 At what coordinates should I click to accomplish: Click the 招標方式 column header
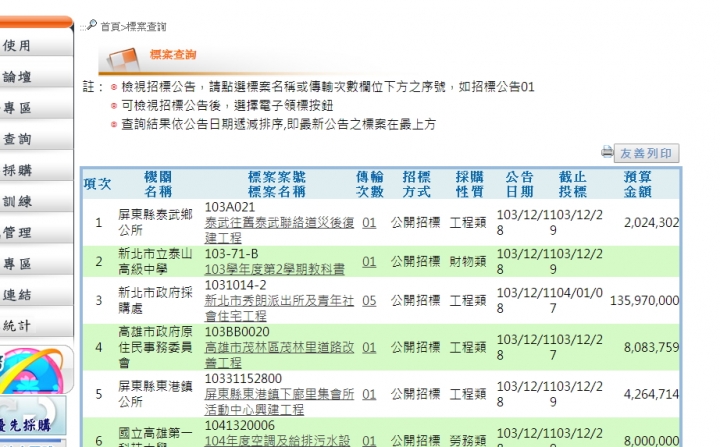[x=416, y=184]
